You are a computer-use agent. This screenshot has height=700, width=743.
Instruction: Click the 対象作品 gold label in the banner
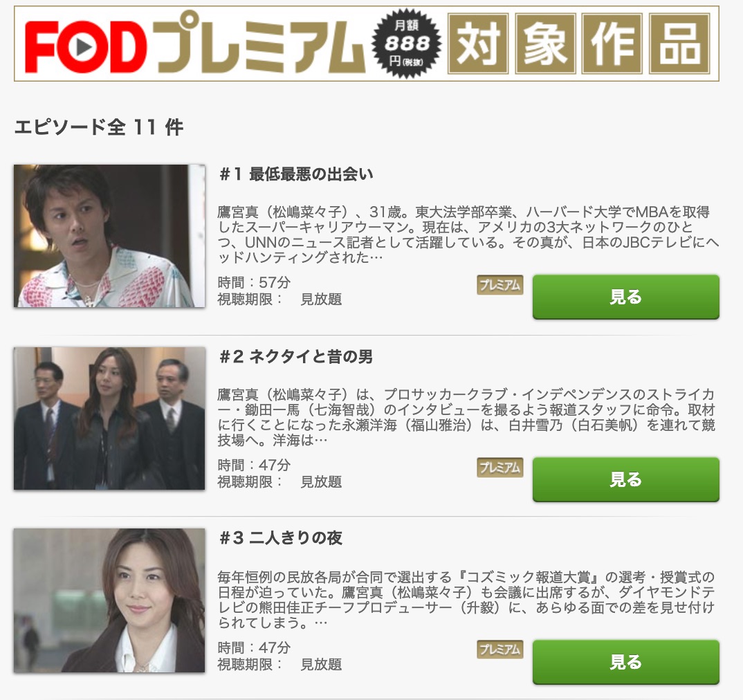pos(578,44)
